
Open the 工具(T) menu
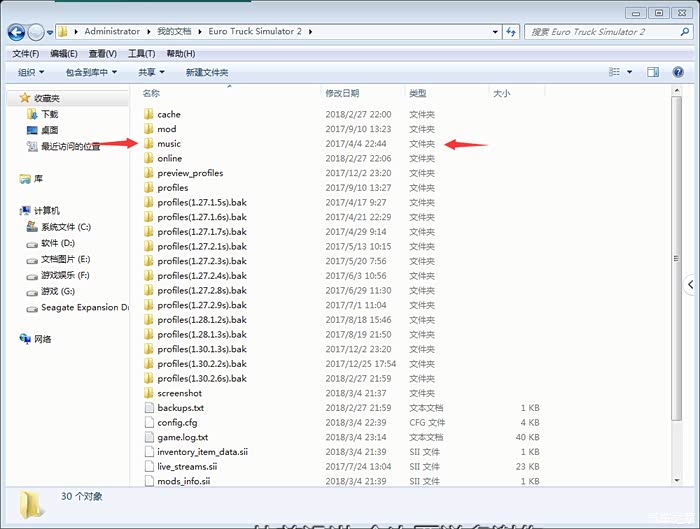click(142, 53)
